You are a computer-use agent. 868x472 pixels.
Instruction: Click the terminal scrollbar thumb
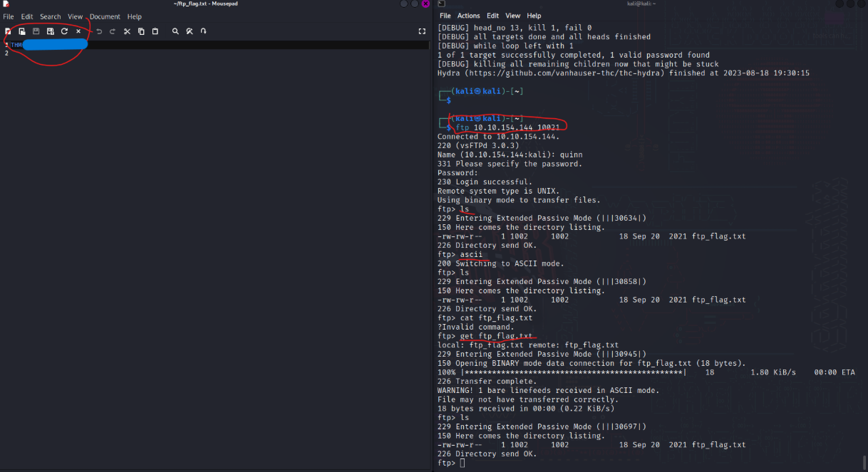click(865, 461)
